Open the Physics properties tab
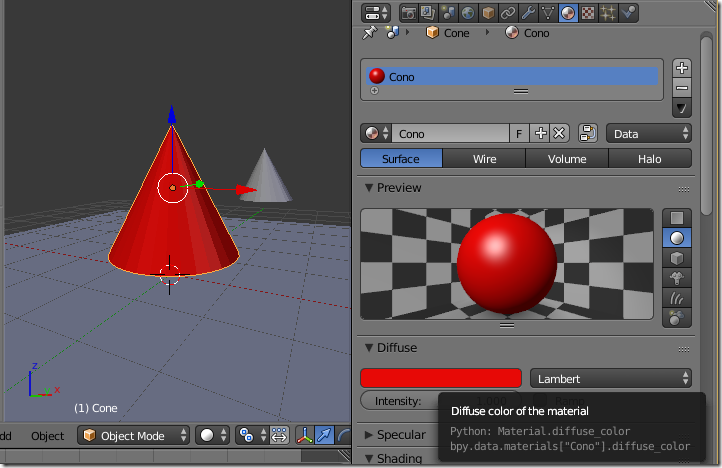This screenshot has height=468, width=722. [628, 13]
